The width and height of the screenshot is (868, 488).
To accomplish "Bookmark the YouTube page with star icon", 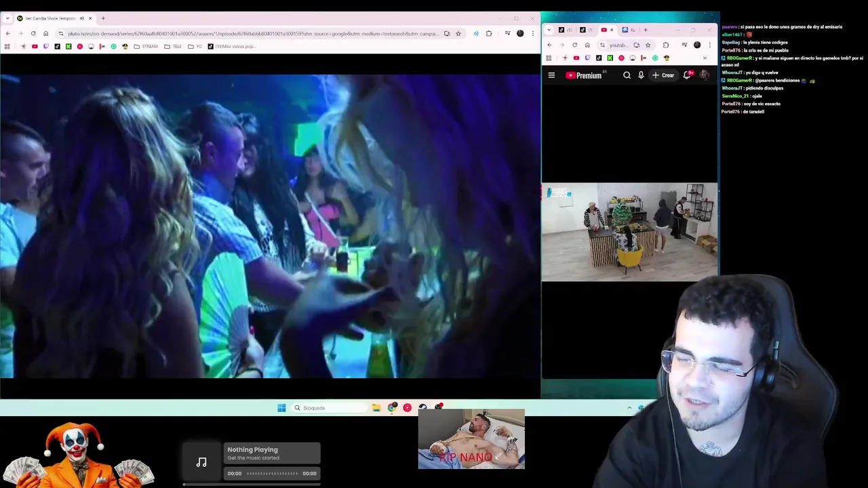I will pos(648,45).
